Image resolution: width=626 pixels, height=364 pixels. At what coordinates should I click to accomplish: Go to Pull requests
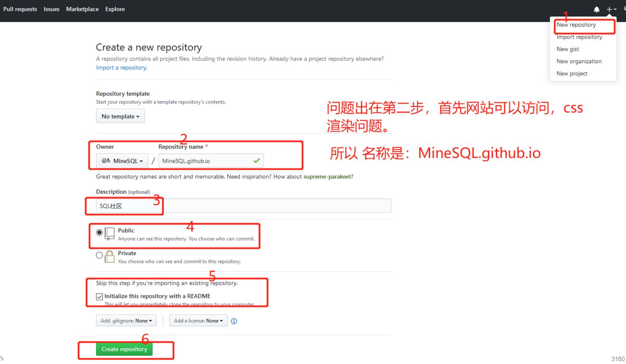tap(20, 9)
